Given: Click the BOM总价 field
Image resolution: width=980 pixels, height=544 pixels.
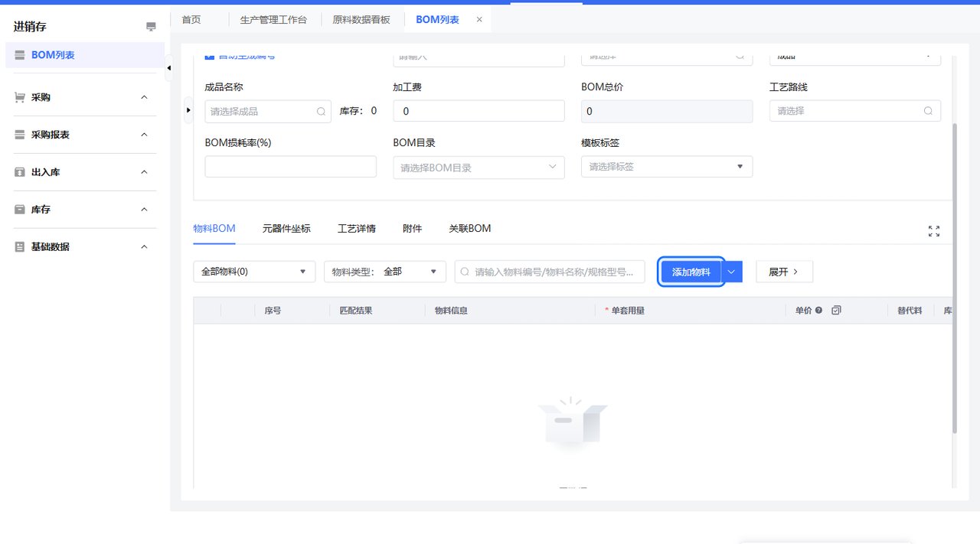Looking at the screenshot, I should coord(667,111).
